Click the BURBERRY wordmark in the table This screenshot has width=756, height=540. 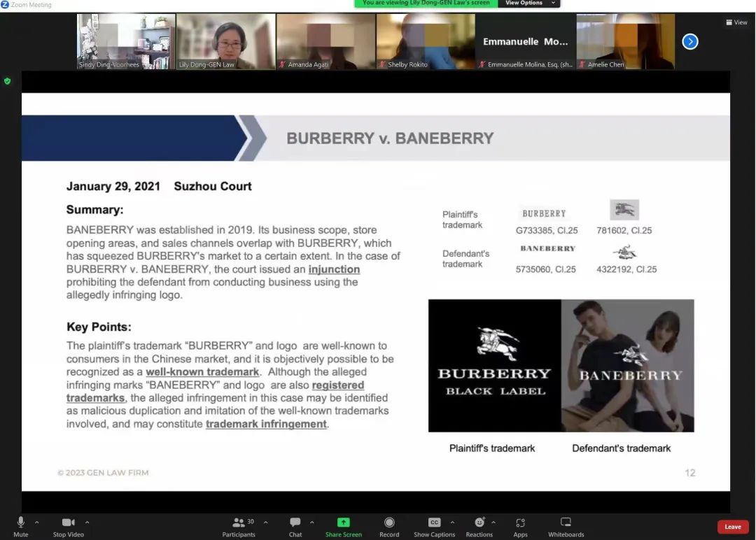pos(544,213)
